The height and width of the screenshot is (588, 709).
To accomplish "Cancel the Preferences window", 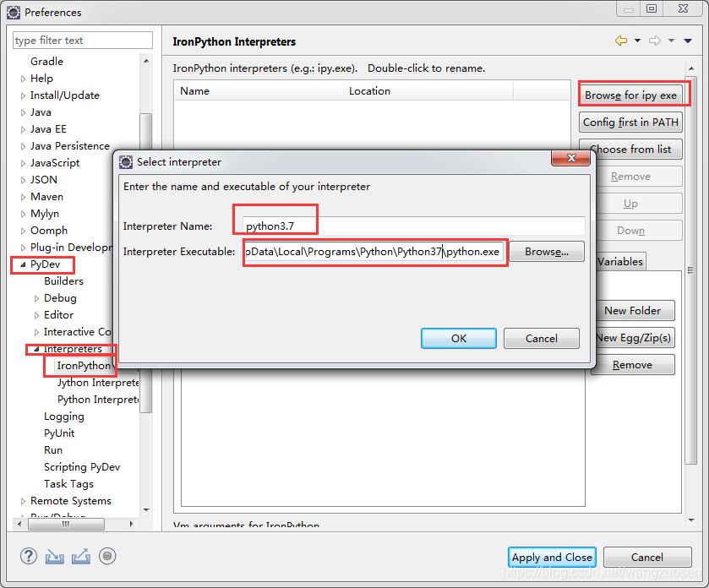I will (647, 558).
